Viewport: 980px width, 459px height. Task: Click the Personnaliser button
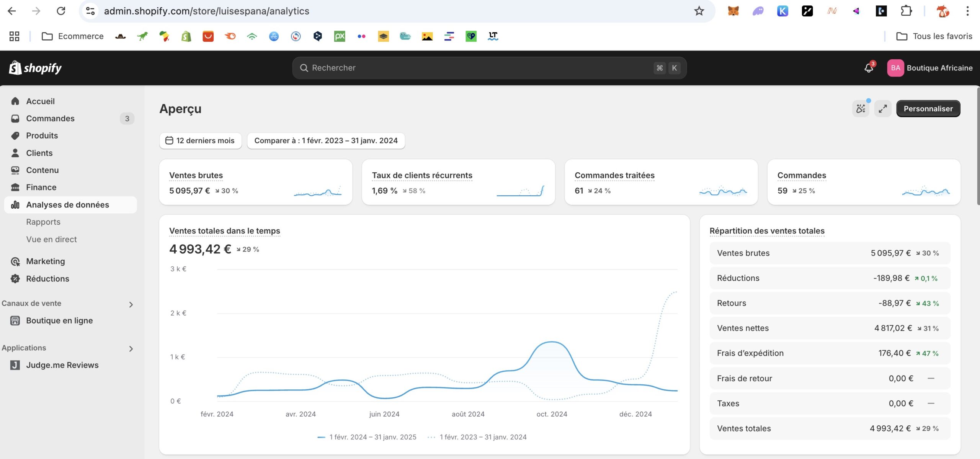[x=928, y=109]
